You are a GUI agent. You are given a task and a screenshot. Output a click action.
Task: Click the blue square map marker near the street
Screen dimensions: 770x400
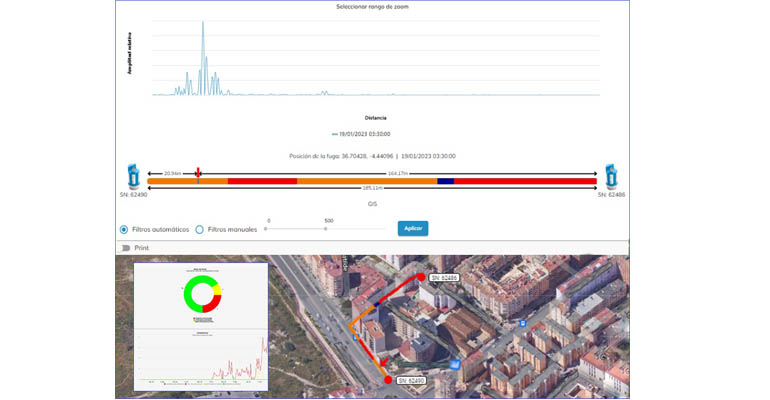coord(522,324)
